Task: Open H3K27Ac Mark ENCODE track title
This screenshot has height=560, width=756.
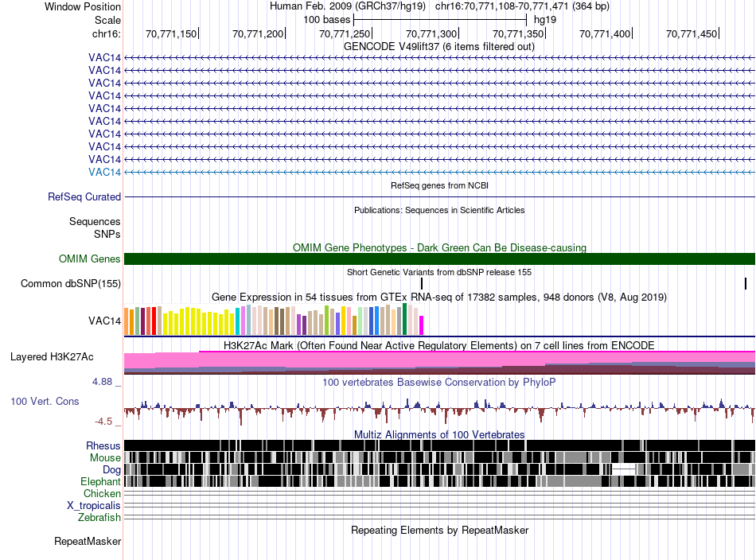Action: (x=439, y=345)
